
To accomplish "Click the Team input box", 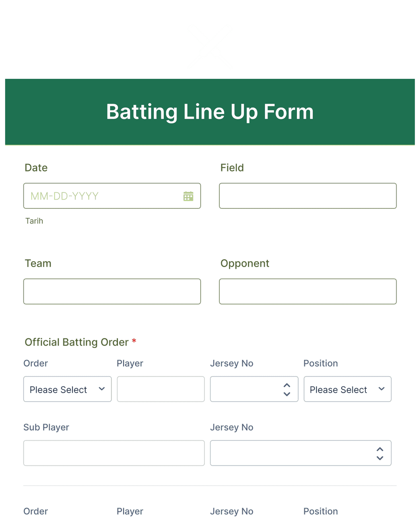I will [112, 291].
